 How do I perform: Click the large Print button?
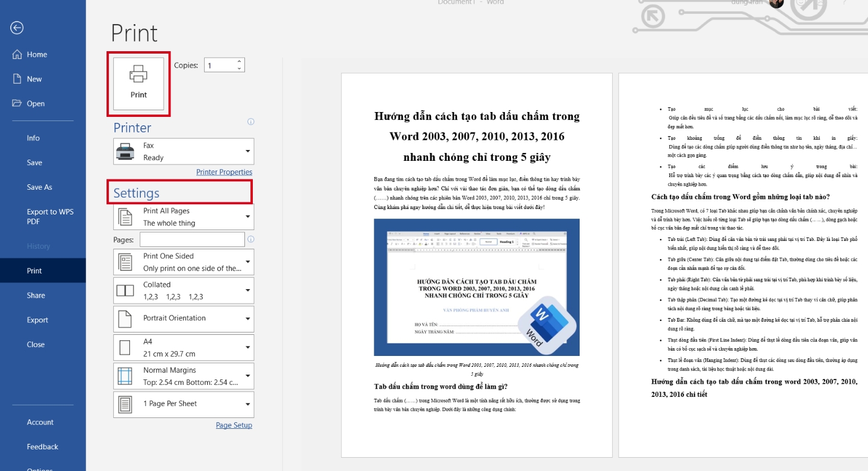point(138,84)
